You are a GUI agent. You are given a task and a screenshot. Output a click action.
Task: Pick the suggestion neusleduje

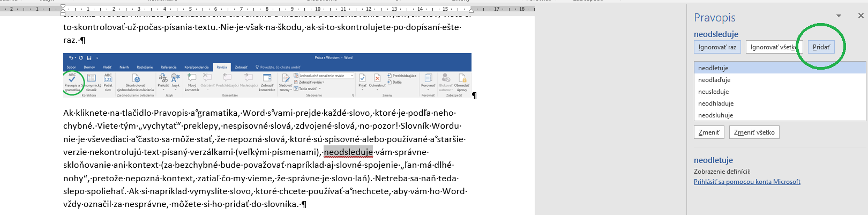point(780,91)
